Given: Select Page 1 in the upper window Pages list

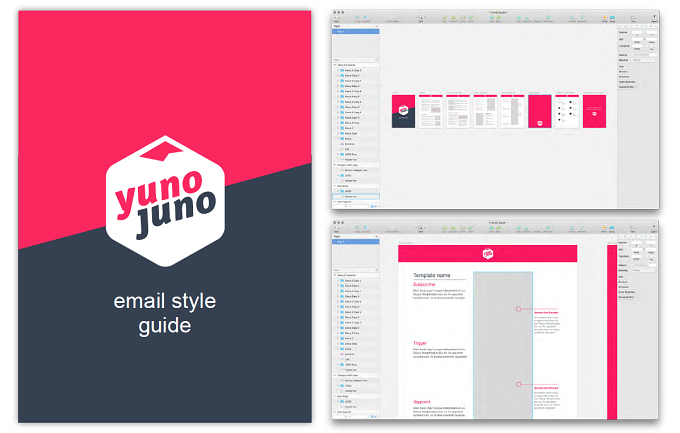Looking at the screenshot, I should 356,32.
